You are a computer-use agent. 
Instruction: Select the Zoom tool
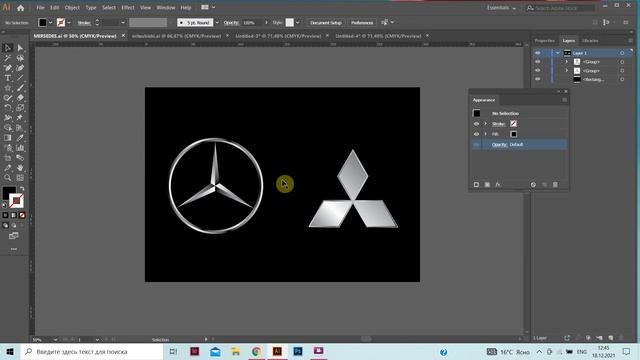click(x=7, y=178)
